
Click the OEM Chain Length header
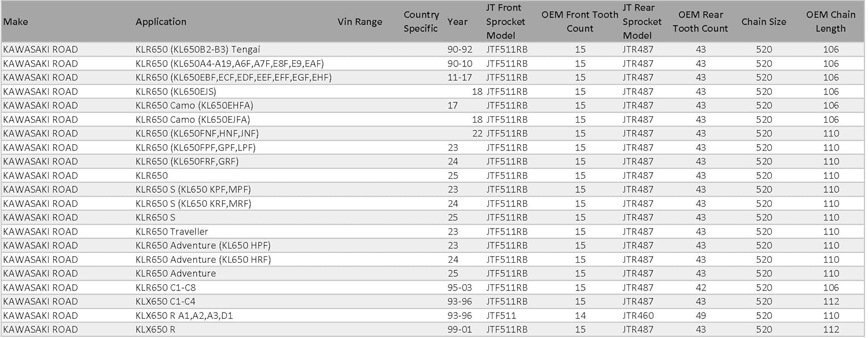click(x=831, y=21)
